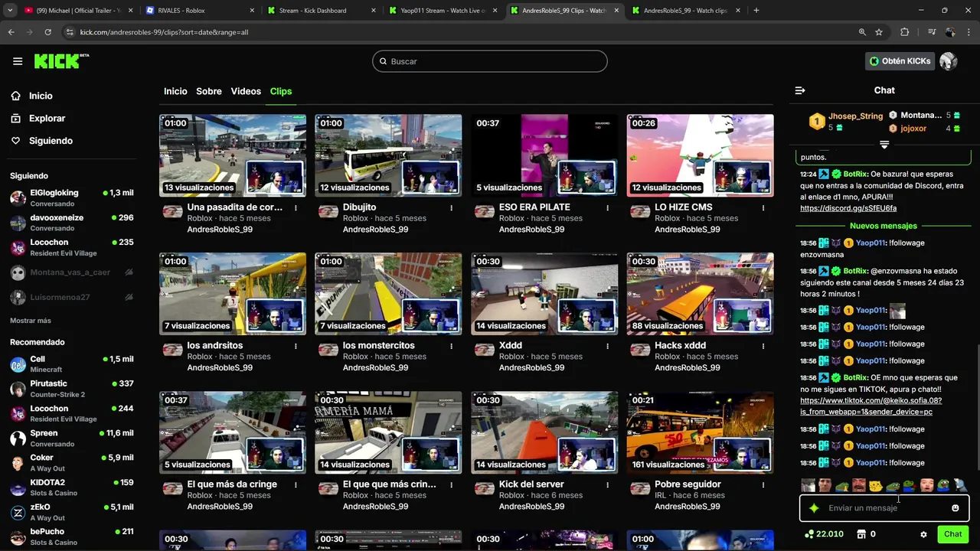Click the KICK logo
Screen dimensions: 980x551
pyautogui.click(x=61, y=61)
